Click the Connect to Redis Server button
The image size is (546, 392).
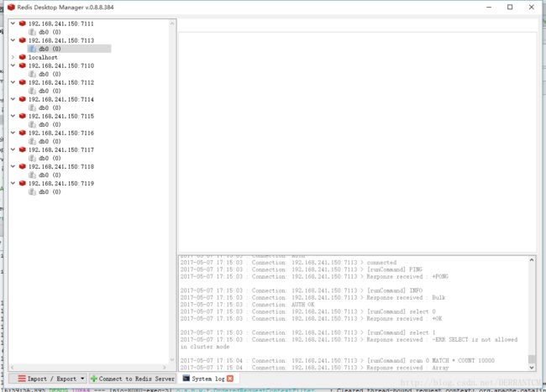tap(133, 379)
